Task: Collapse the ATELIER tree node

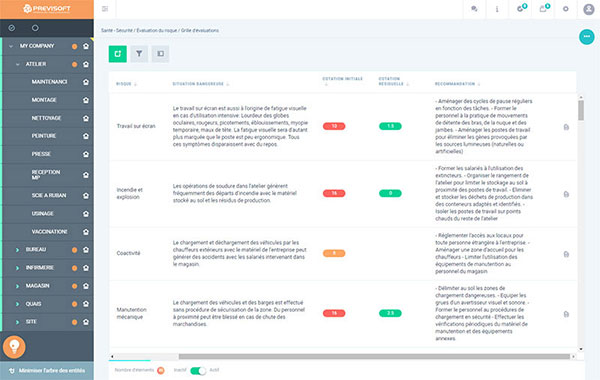Action: (17, 64)
